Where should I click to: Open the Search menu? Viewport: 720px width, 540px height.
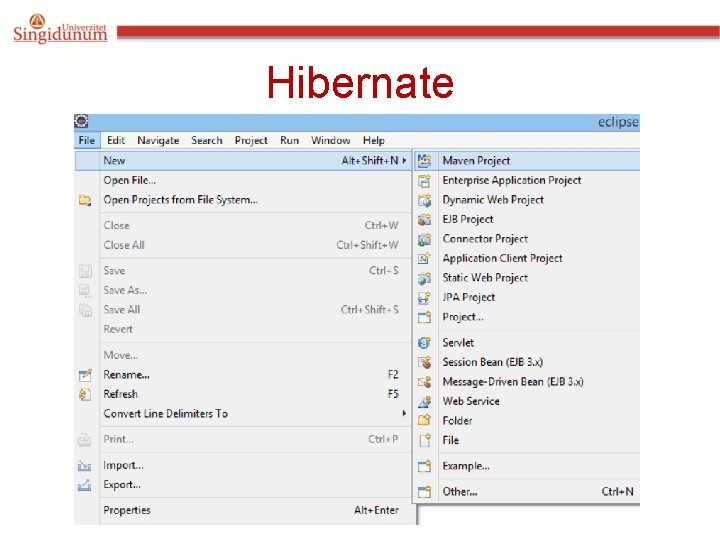click(x=207, y=141)
